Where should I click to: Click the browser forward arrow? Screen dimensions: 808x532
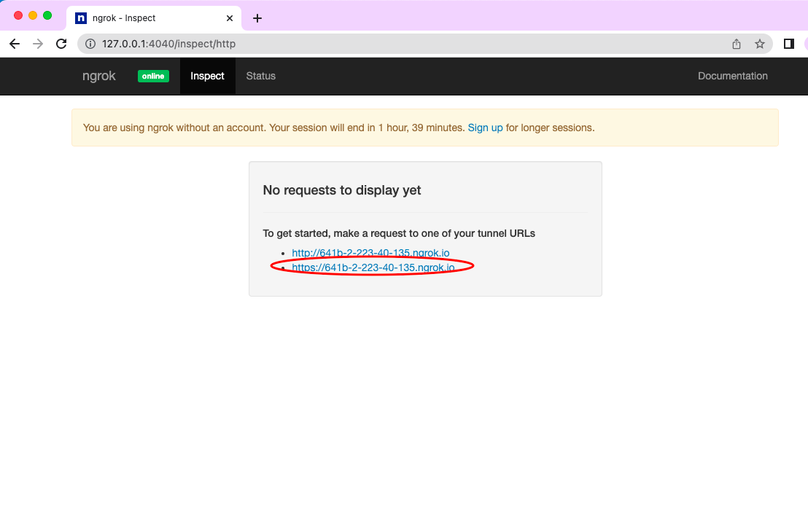38,44
